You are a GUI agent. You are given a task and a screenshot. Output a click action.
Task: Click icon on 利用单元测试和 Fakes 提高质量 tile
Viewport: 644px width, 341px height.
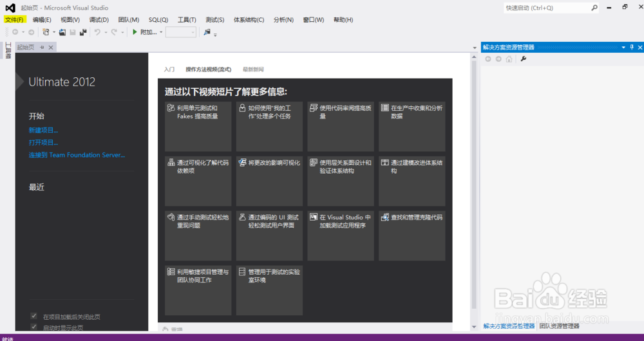171,108
